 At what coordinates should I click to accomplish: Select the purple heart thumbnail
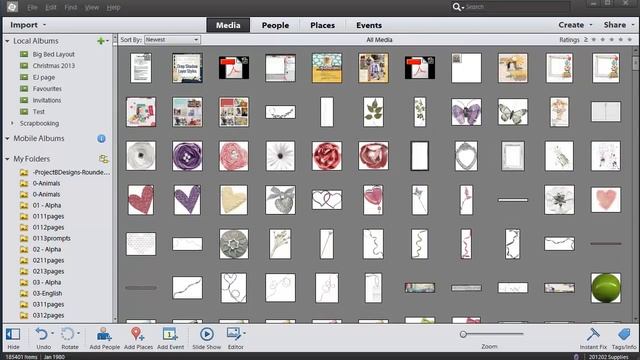[x=187, y=200]
